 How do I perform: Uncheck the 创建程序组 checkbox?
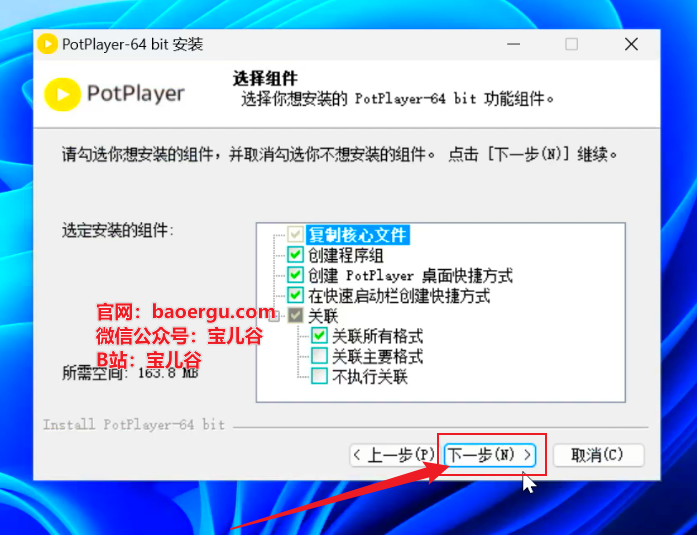click(x=295, y=255)
